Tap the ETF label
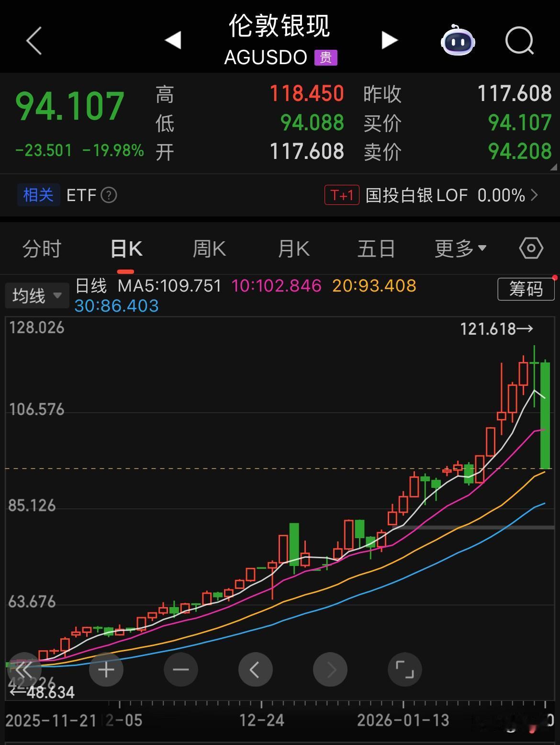The width and height of the screenshot is (560, 745). (81, 195)
